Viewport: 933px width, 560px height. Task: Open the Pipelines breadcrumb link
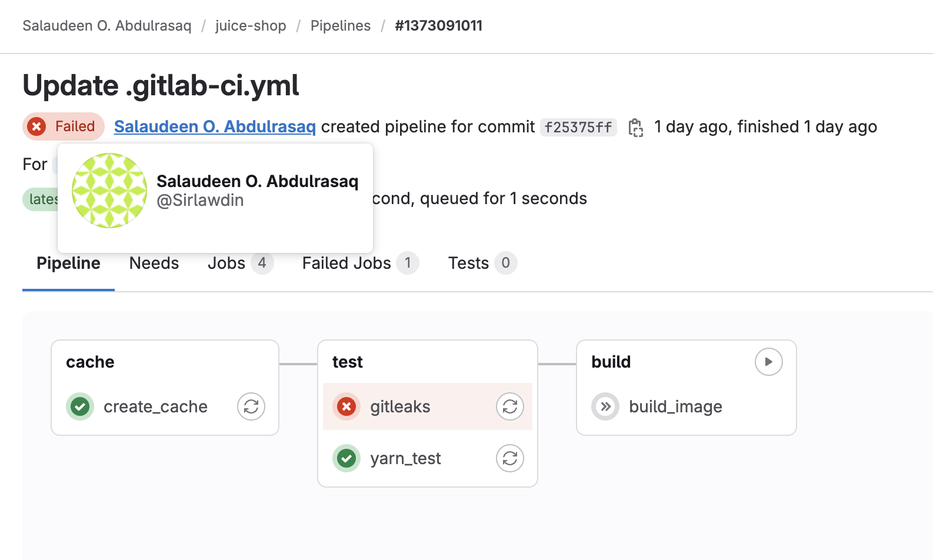341,26
